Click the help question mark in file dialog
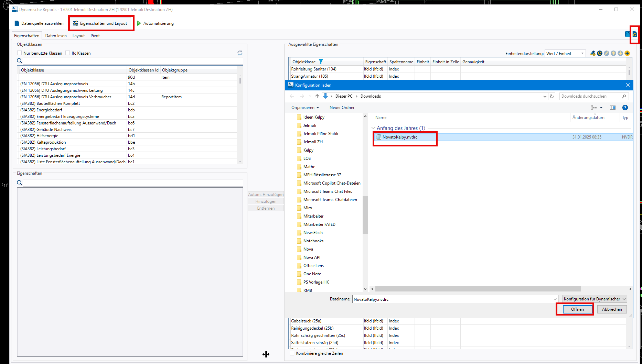 625,108
